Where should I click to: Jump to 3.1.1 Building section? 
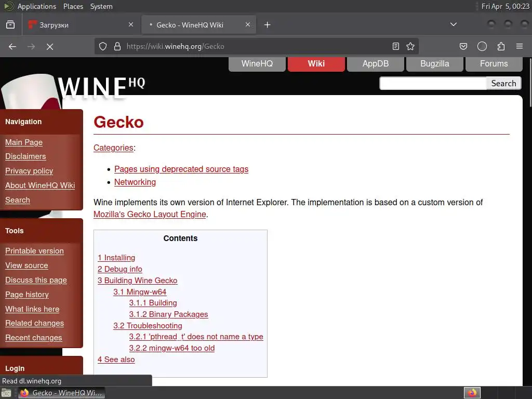pyautogui.click(x=153, y=303)
